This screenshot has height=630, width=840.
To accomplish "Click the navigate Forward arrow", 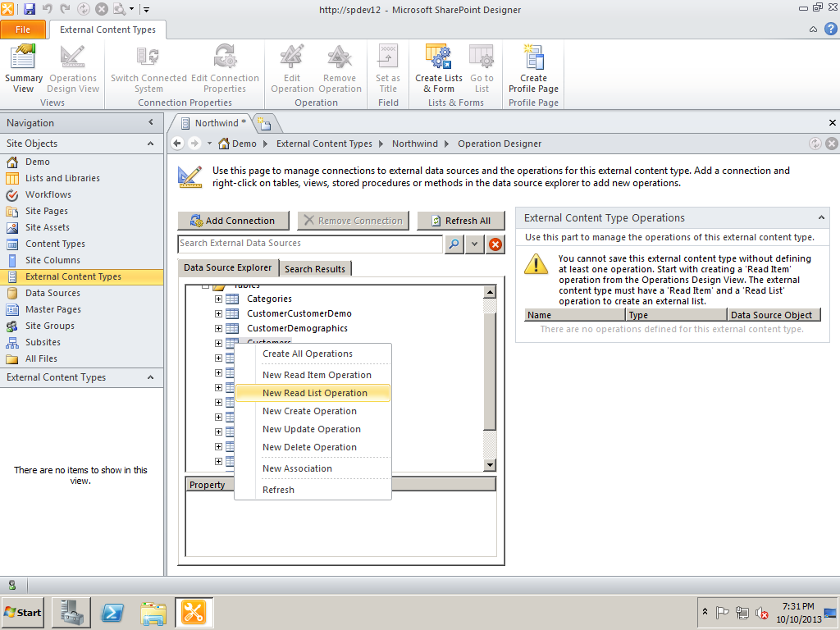I will (x=194, y=143).
